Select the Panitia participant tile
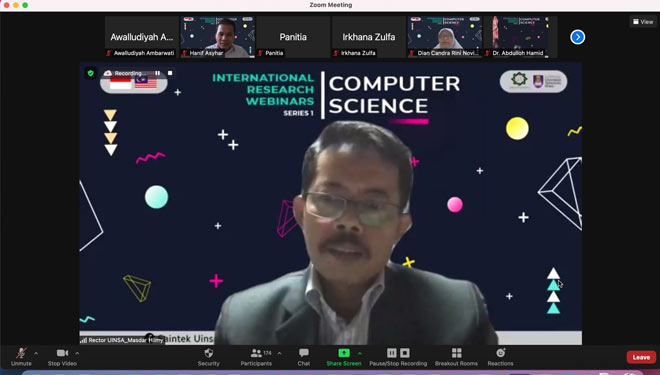This screenshot has width=660, height=375. pos(293,37)
